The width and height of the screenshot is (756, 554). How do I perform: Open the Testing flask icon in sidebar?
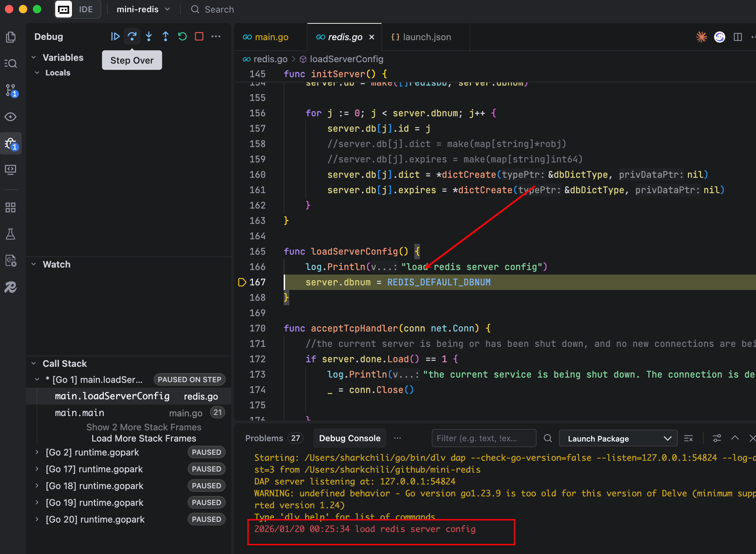click(11, 234)
